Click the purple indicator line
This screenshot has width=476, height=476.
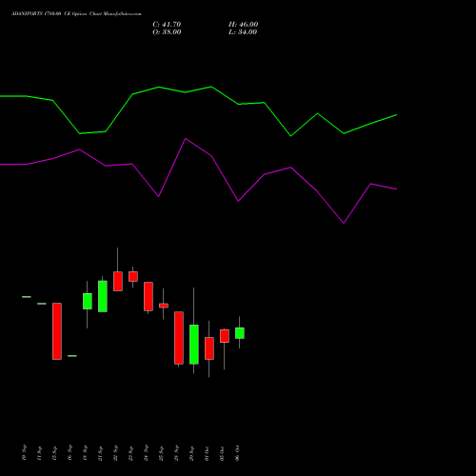pyautogui.click(x=198, y=149)
